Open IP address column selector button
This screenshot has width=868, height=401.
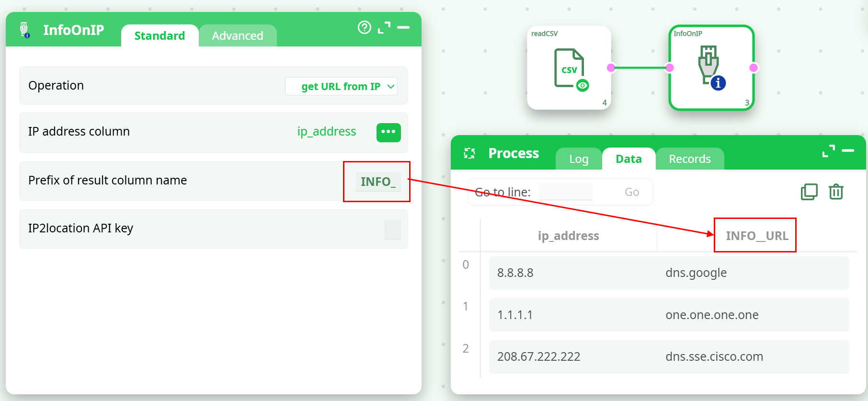388,132
